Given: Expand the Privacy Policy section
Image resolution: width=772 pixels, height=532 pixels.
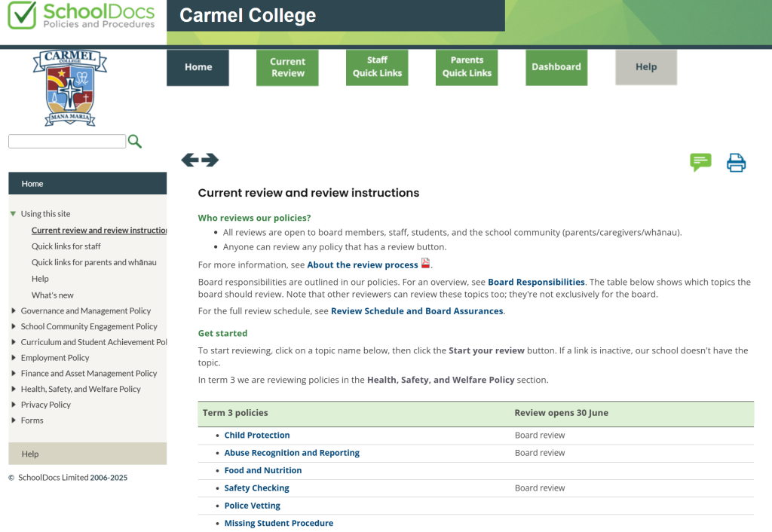Looking at the screenshot, I should pos(14,405).
